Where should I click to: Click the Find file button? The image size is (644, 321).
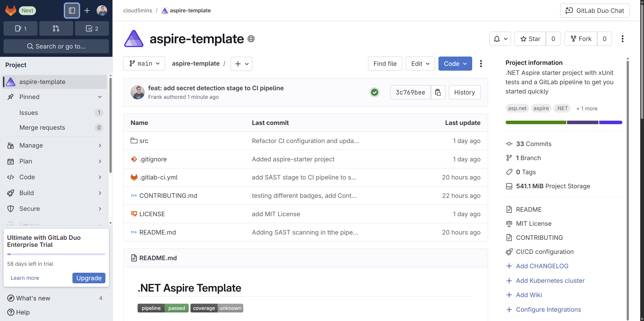coord(385,64)
